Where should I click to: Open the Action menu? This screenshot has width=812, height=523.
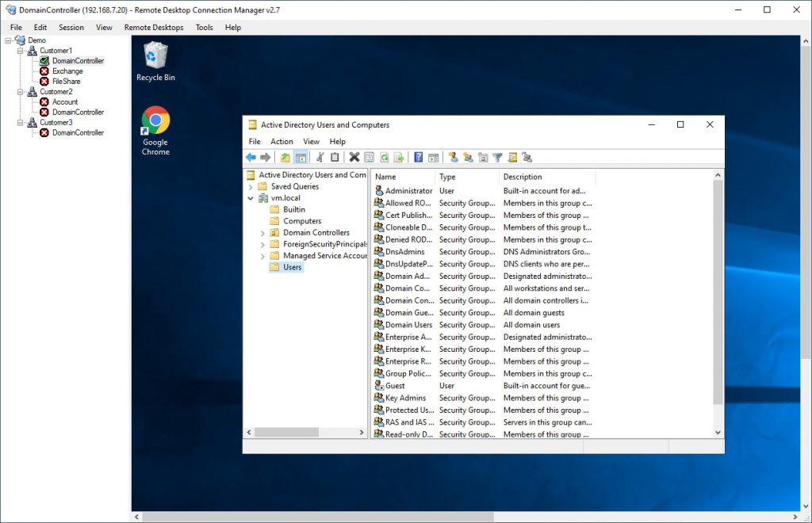tap(282, 141)
